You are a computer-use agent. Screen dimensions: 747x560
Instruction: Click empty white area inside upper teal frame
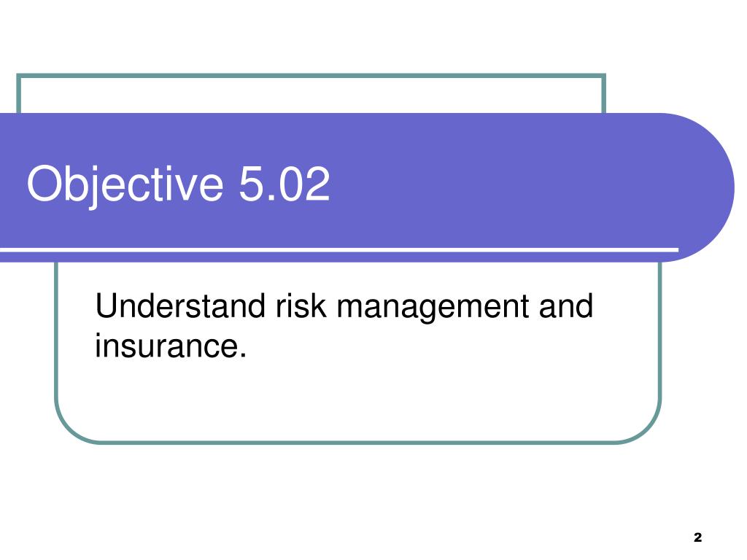point(311,96)
